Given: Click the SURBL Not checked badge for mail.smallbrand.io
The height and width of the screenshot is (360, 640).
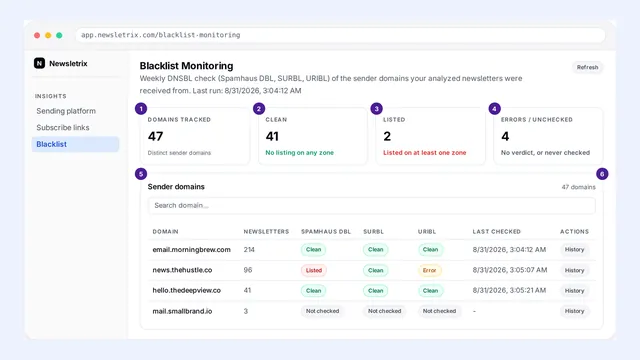Looking at the screenshot, I should point(384,311).
